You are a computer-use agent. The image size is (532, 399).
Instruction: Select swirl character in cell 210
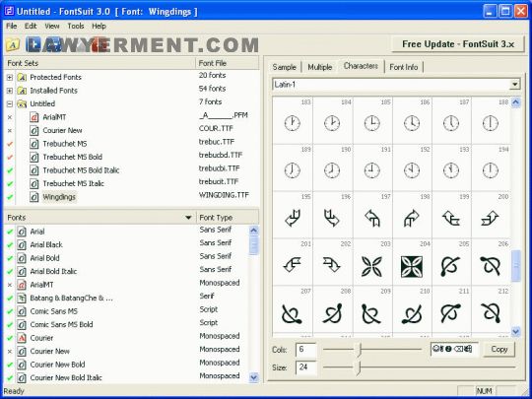pyautogui.click(x=412, y=313)
